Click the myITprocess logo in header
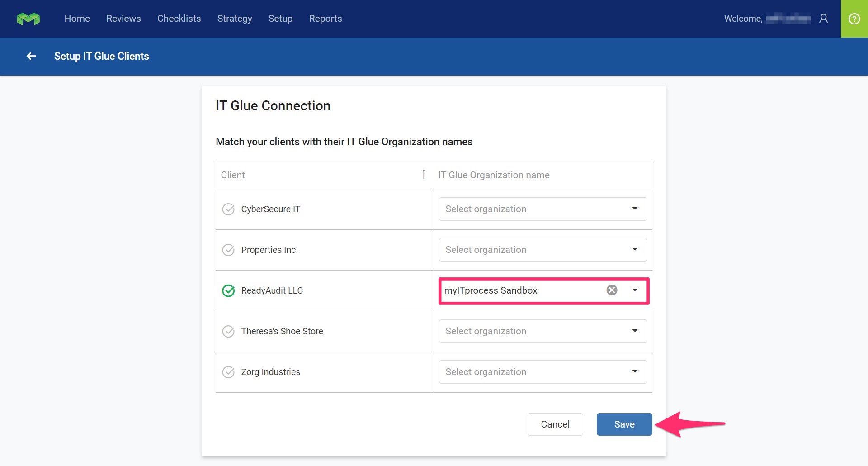 (x=28, y=19)
